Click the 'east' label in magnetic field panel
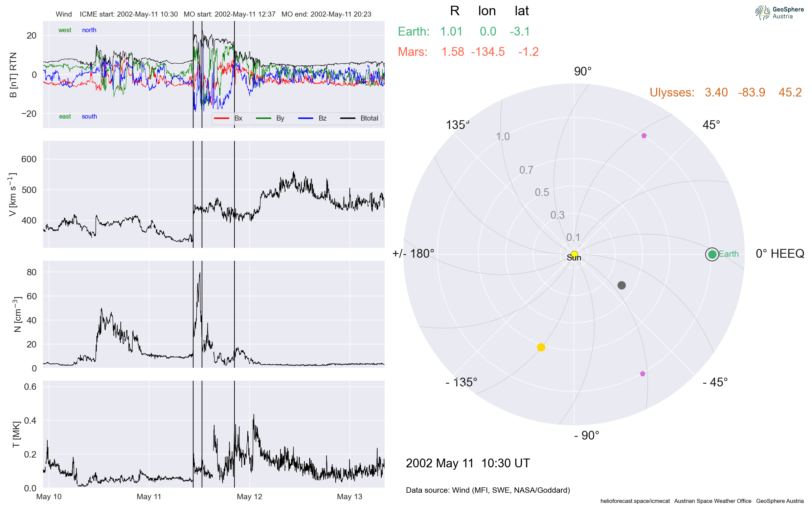This screenshot has width=812, height=508. click(65, 117)
